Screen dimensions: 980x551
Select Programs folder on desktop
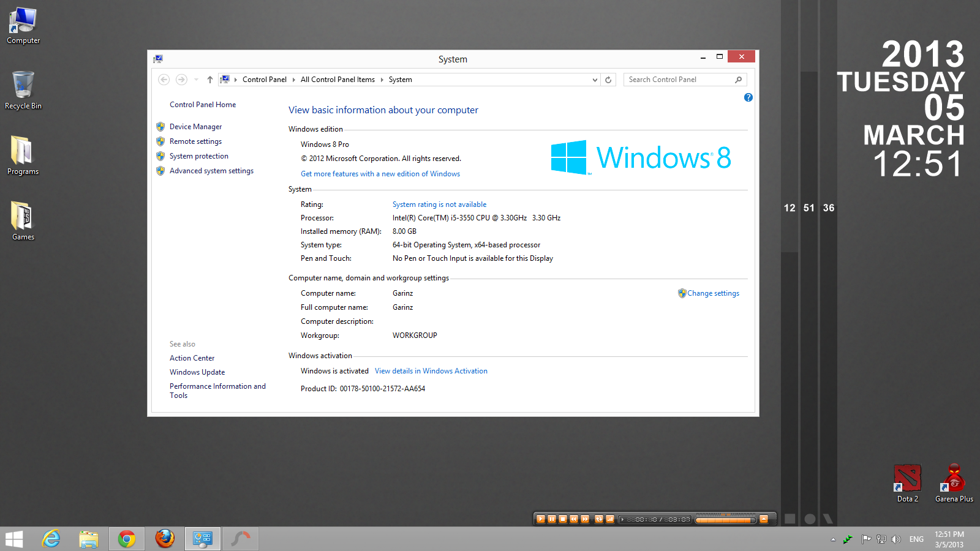click(23, 156)
